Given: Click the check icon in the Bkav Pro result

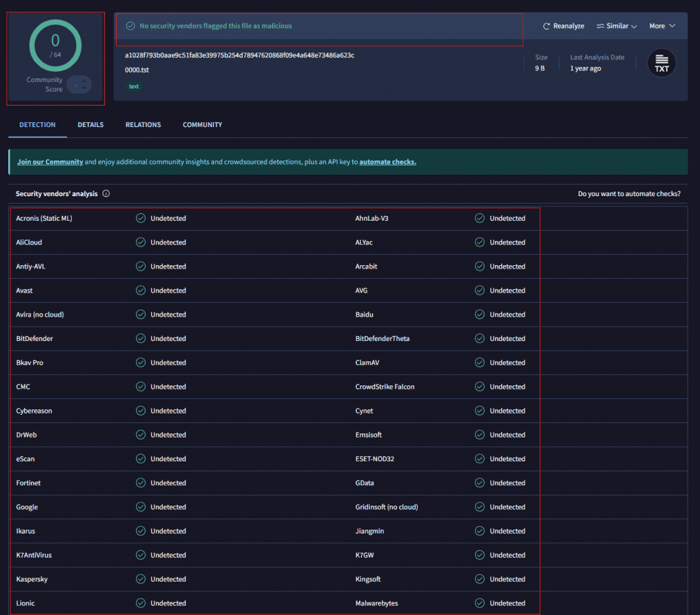Looking at the screenshot, I should pyautogui.click(x=141, y=363).
